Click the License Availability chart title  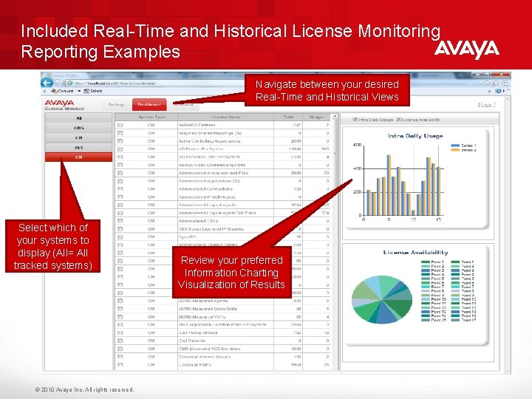coord(415,253)
